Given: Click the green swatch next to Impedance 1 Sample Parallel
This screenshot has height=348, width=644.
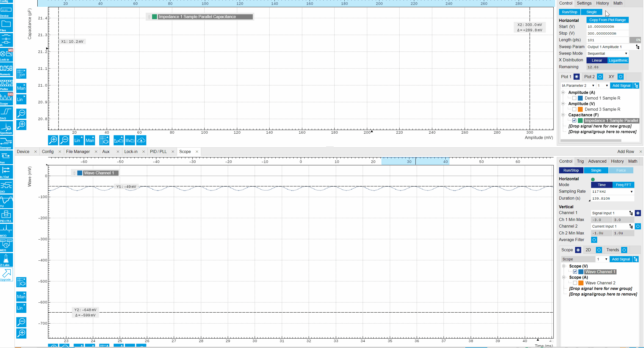Looking at the screenshot, I should click(x=580, y=120).
